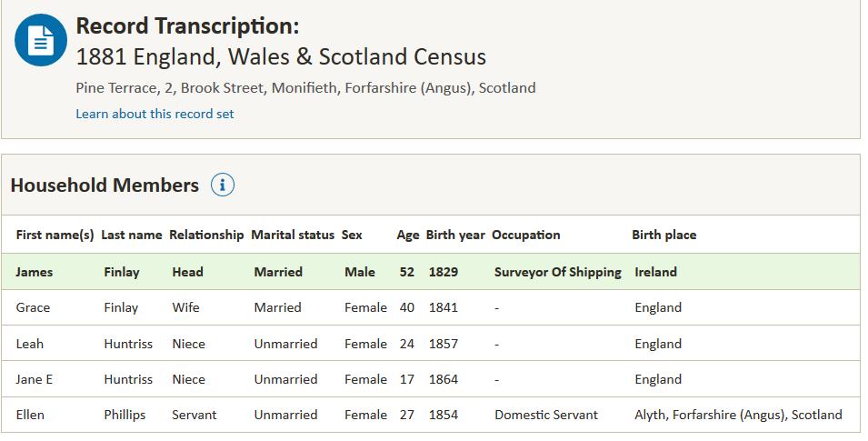The width and height of the screenshot is (868, 441).
Task: Click the Occupation column header
Action: (x=526, y=235)
